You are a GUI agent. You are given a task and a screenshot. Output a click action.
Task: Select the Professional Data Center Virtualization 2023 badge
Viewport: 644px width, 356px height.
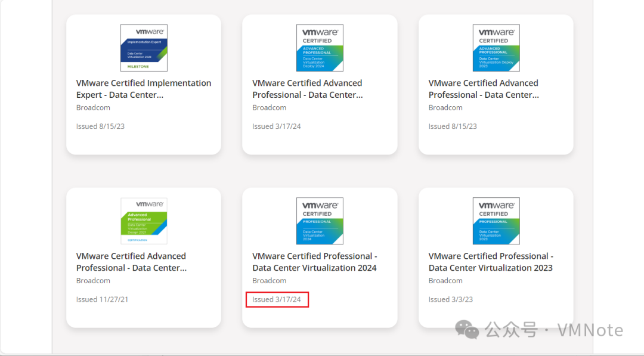(x=496, y=221)
